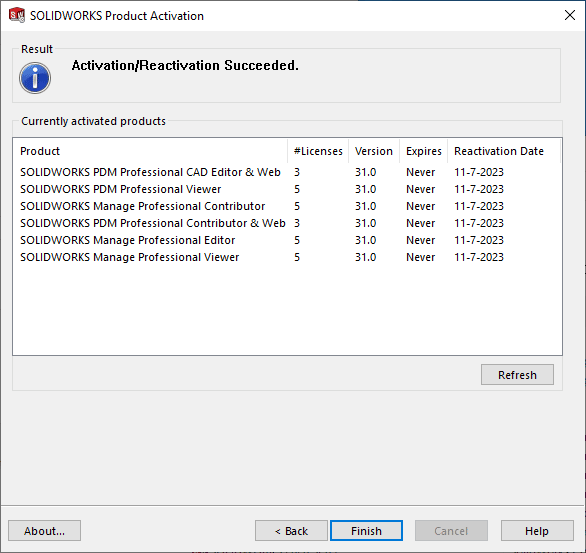Click the SOLIDWORKS icon in title bar
The image size is (586, 553).
point(17,15)
